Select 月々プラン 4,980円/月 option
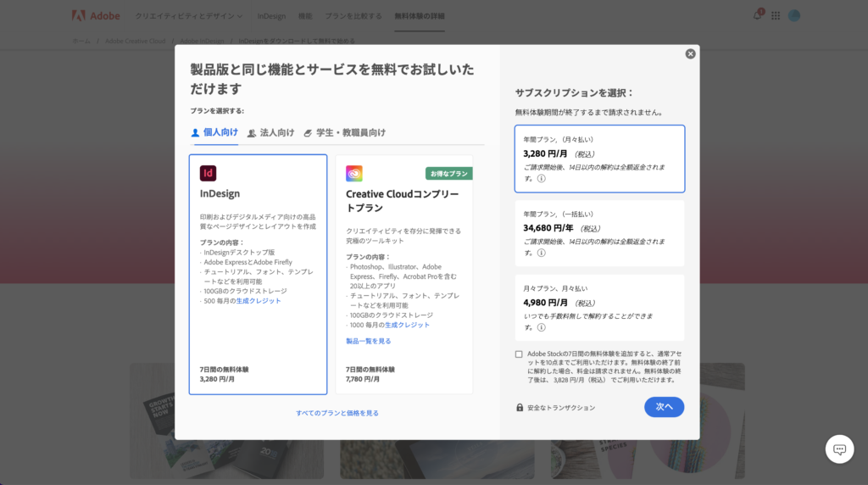 599,308
